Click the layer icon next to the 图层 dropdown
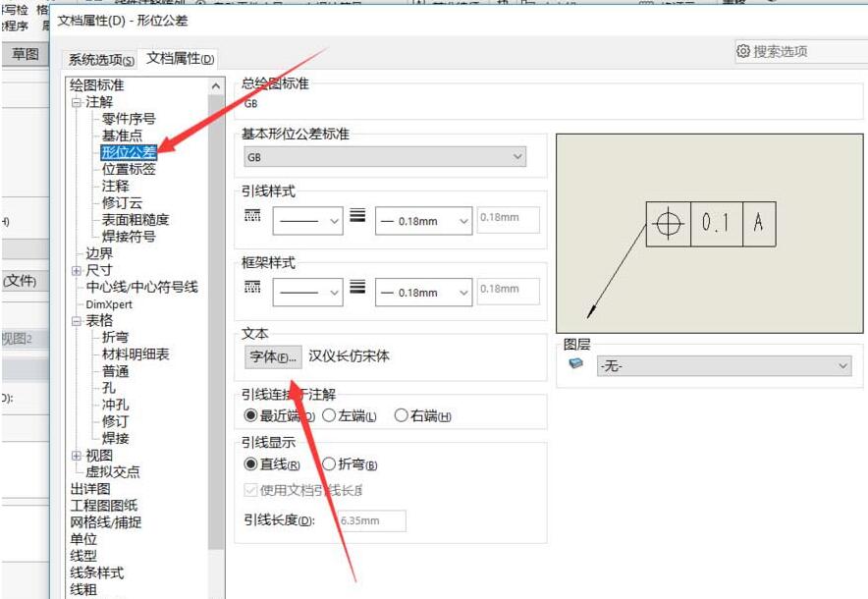This screenshot has height=599, width=868. coord(573,364)
